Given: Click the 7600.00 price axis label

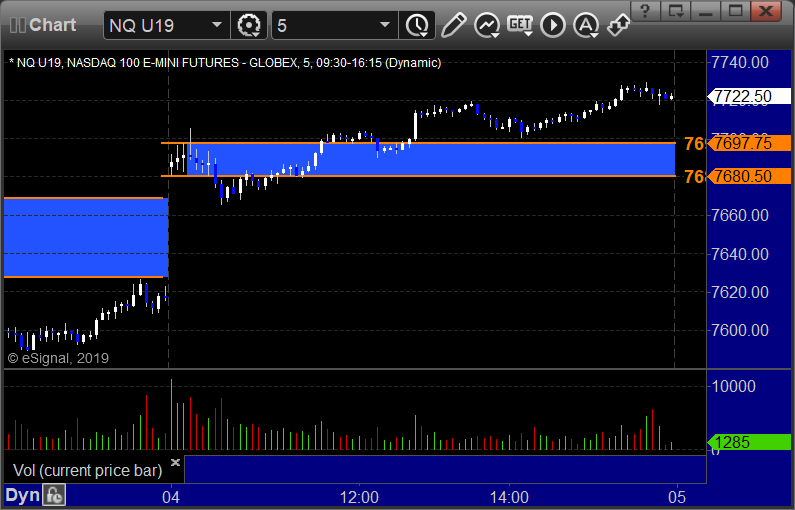Looking at the screenshot, I should 740,330.
